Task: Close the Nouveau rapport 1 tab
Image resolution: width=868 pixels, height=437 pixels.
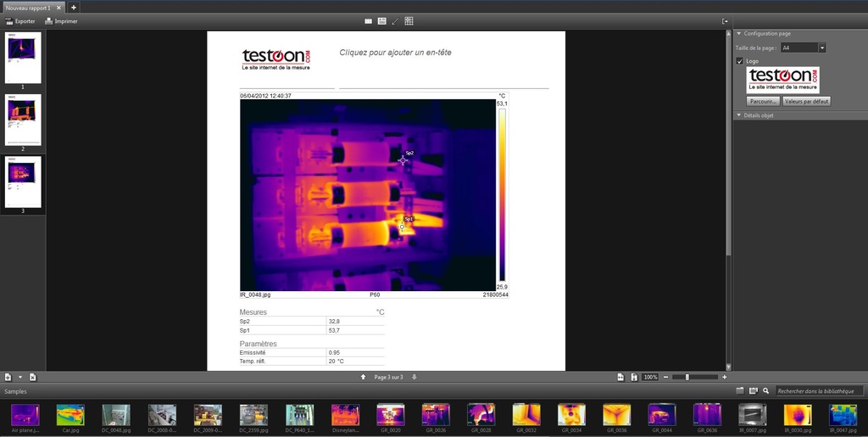Action: pyautogui.click(x=58, y=8)
